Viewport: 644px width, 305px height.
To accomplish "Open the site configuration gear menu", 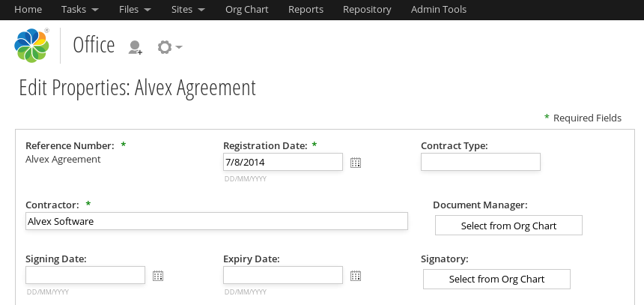I will pos(168,47).
